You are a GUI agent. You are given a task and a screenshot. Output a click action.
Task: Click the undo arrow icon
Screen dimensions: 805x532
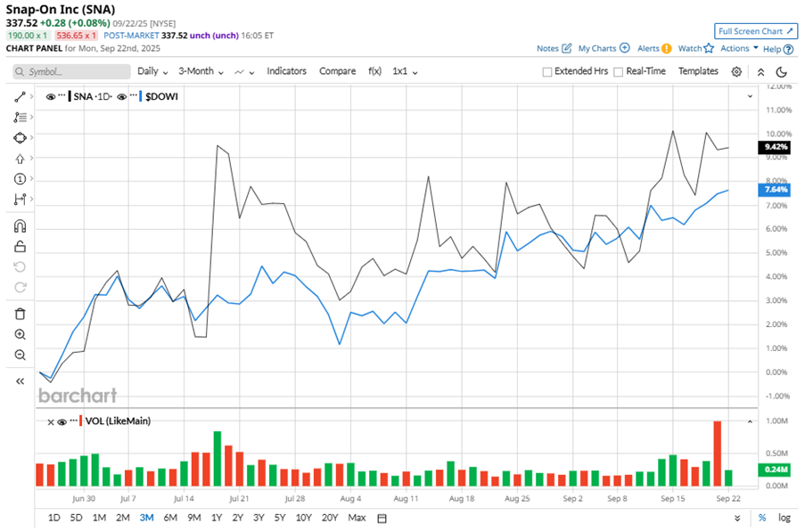click(x=20, y=266)
